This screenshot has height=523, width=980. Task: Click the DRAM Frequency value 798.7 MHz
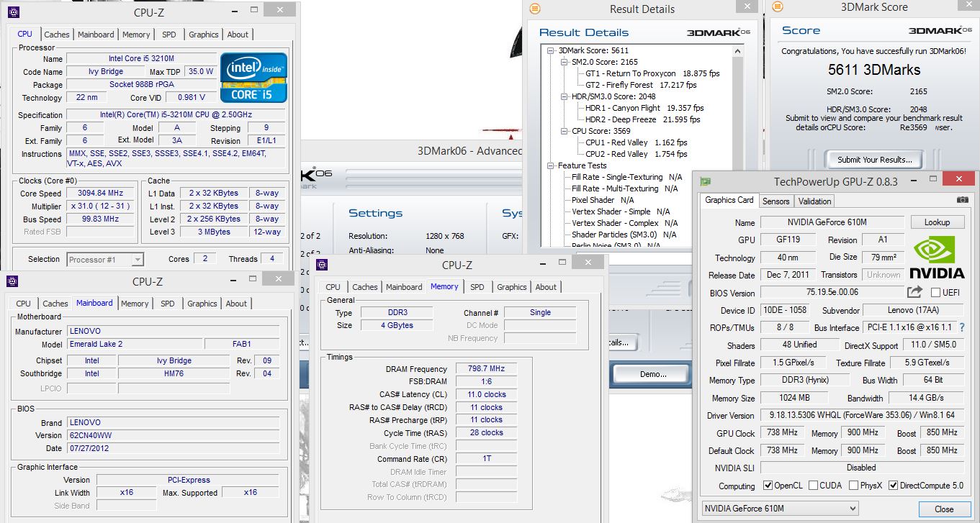point(486,369)
